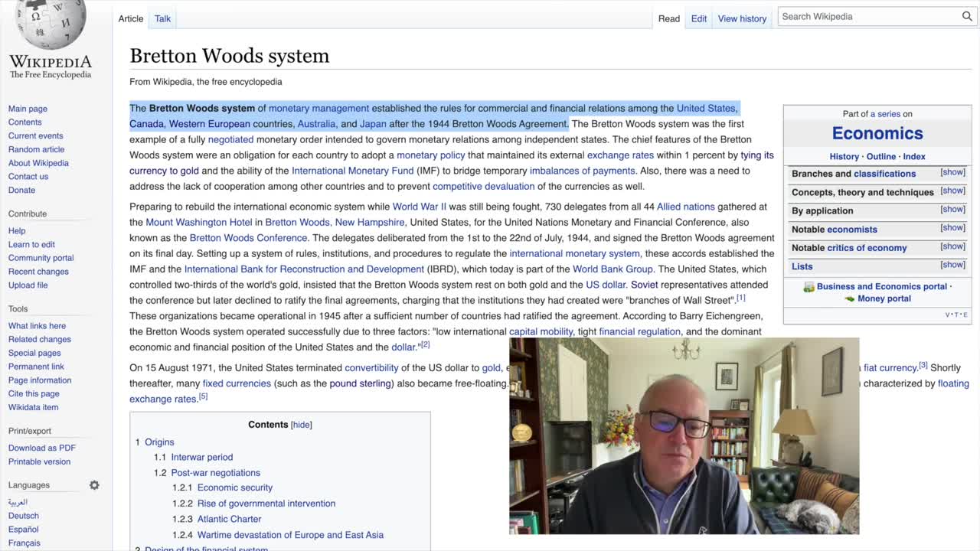The width and height of the screenshot is (980, 551).
Task: Show Notable economists section
Action: [952, 227]
